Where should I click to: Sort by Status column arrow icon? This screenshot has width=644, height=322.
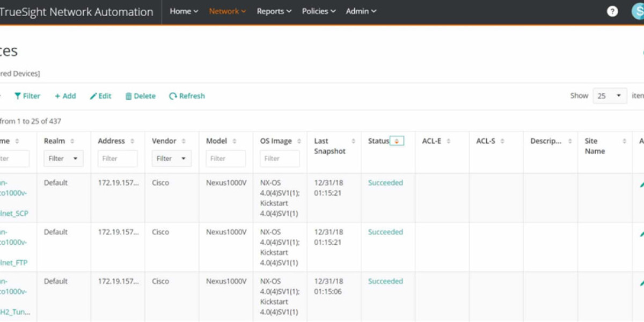click(x=397, y=141)
